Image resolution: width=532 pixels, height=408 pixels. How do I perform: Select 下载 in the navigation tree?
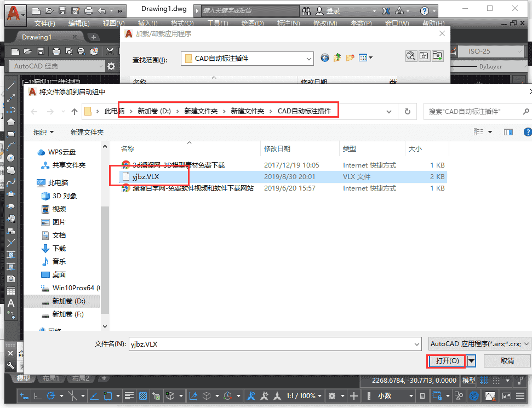tap(59, 249)
